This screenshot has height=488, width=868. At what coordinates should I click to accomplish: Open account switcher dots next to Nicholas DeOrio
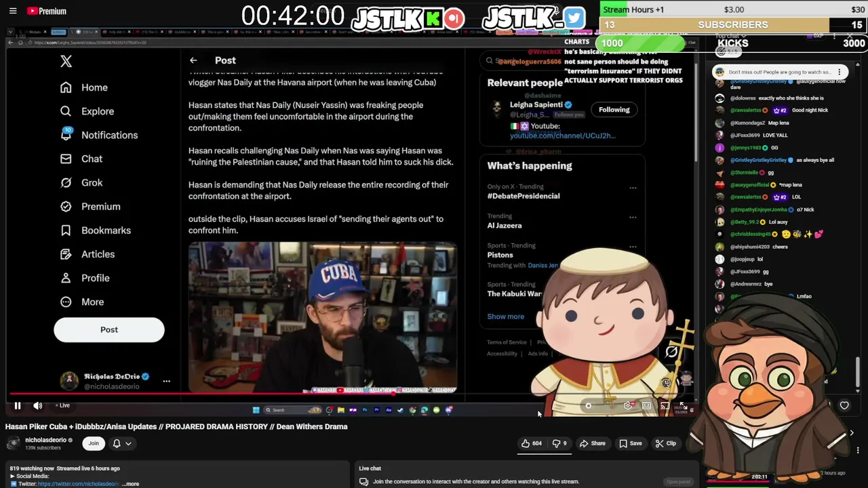[x=166, y=381]
